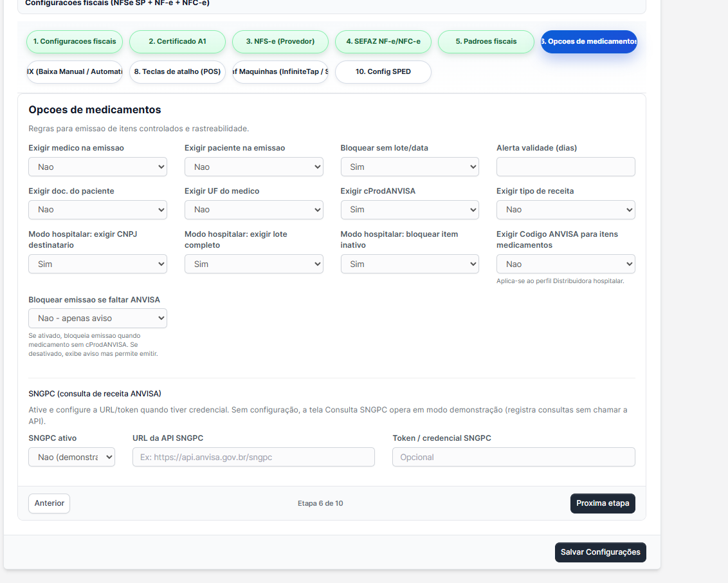The image size is (728, 583).
Task: Click the 'URL da API SNGPC' field
Action: tap(253, 457)
